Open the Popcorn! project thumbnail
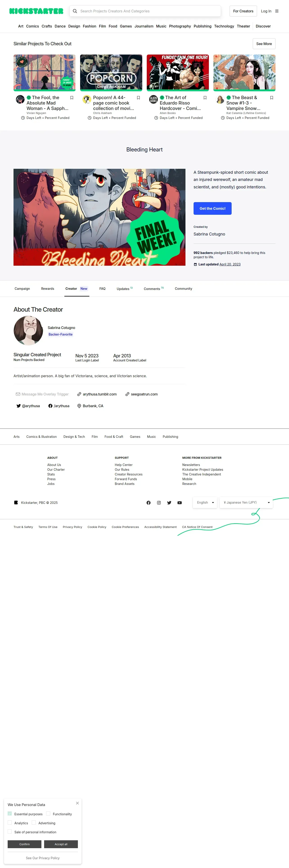This screenshot has width=289, height=868. pyautogui.click(x=111, y=73)
